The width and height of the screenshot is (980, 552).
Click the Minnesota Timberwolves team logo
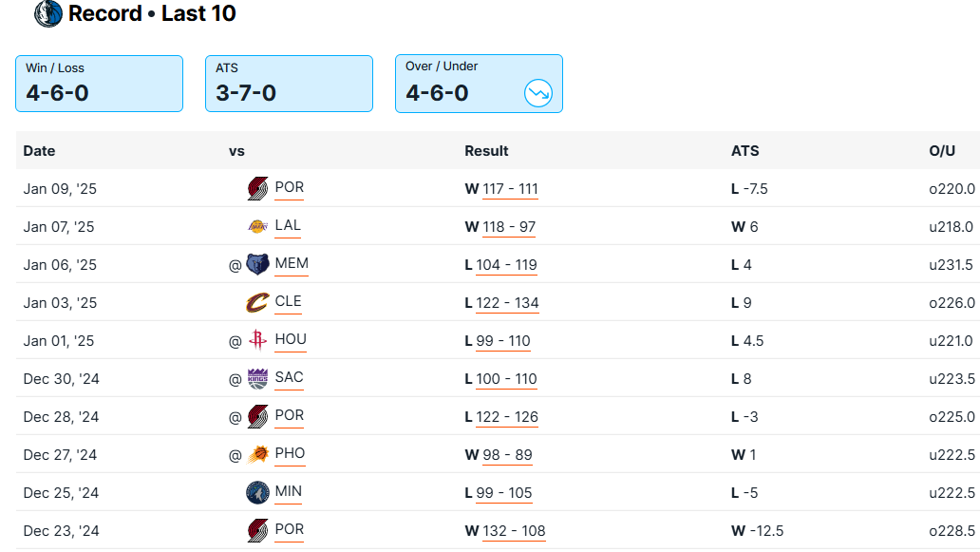pos(257,492)
